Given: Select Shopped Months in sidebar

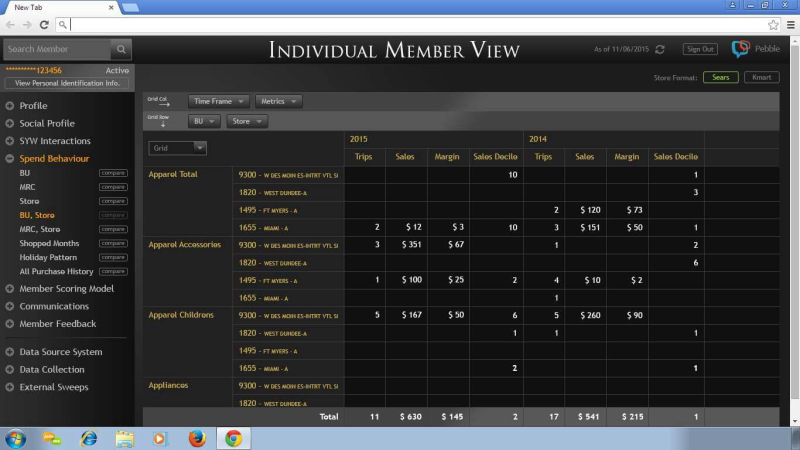Looking at the screenshot, I should coord(49,243).
